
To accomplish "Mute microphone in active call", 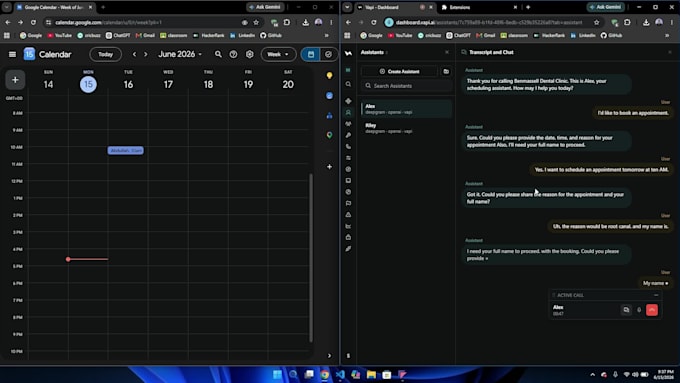I will (x=639, y=310).
